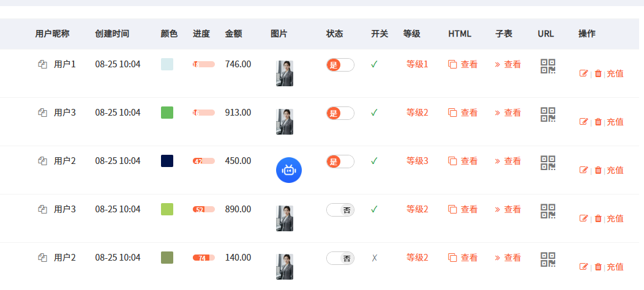
Task: Expand the 子表 查看 in the 140.00 row
Action: coord(507,258)
